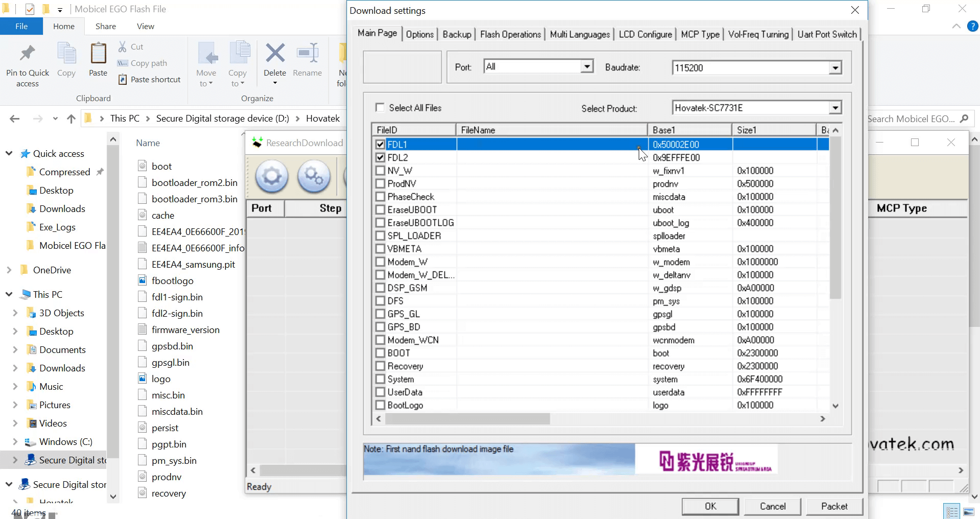Check the NV_W file checkbox
This screenshot has width=980, height=519.
[380, 171]
